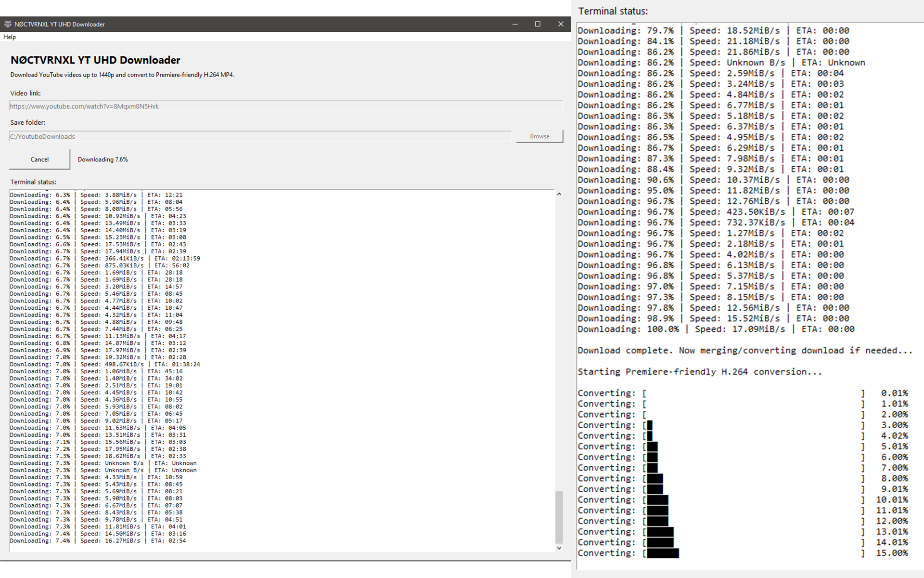
Task: Click the Converting 10.01% progress line
Action: [x=743, y=500]
